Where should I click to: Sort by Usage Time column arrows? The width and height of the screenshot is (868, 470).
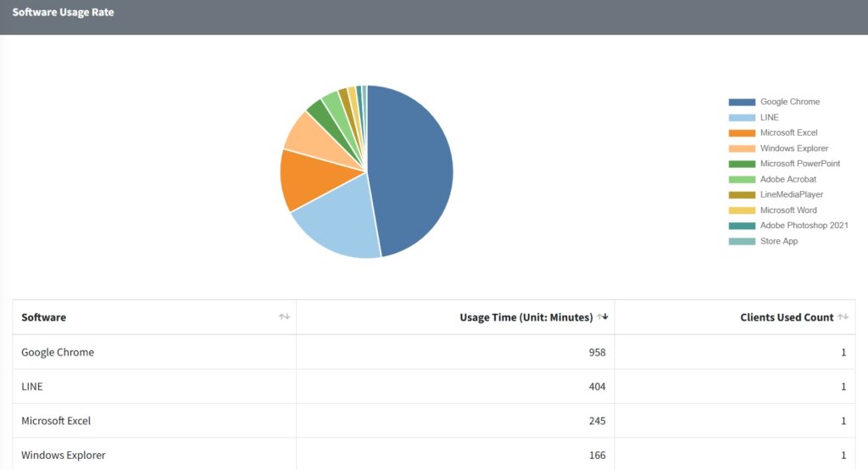(603, 316)
